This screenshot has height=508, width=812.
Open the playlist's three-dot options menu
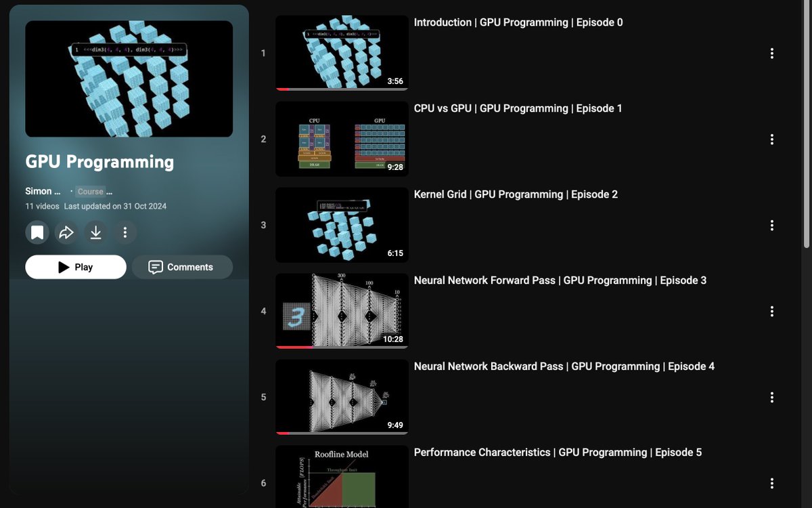click(125, 232)
